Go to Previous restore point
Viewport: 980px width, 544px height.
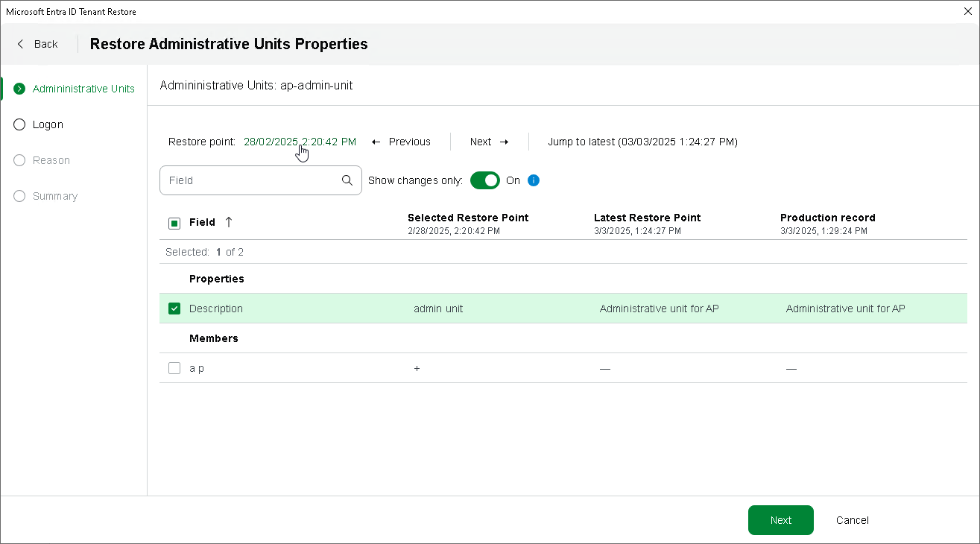pyautogui.click(x=401, y=142)
